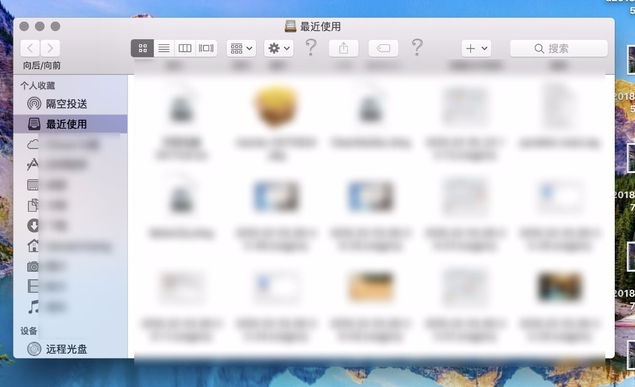The height and width of the screenshot is (387, 635).
Task: Select the dark landscape thumbnail in bottom row
Action: [559, 287]
